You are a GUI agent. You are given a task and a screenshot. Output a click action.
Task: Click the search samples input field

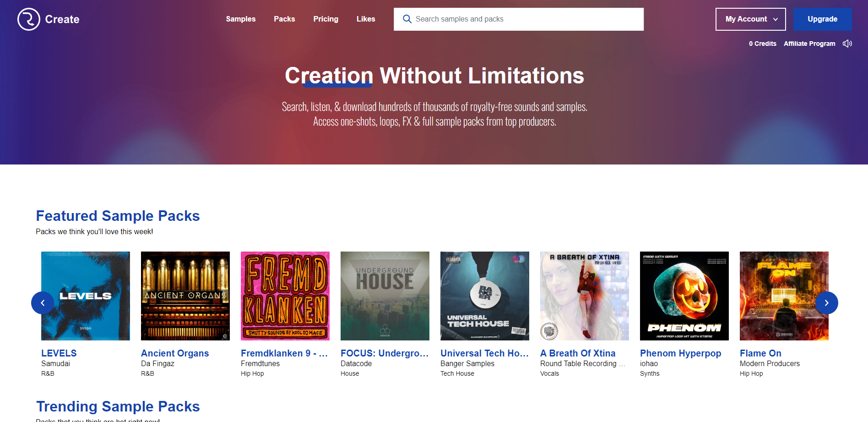517,19
